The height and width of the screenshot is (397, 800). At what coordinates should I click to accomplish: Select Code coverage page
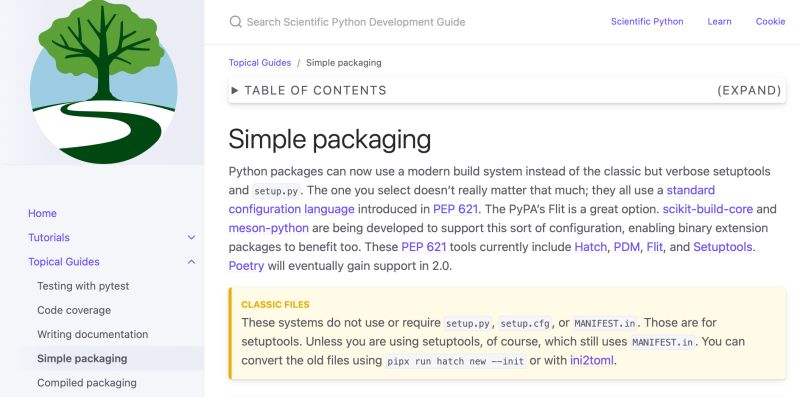coord(74,310)
